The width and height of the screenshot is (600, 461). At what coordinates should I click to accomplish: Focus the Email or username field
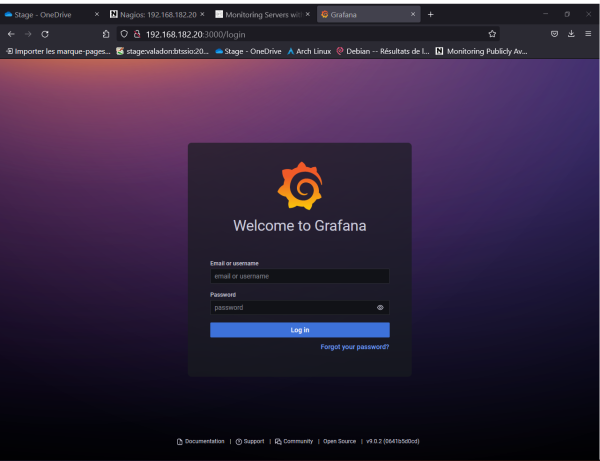click(x=300, y=276)
